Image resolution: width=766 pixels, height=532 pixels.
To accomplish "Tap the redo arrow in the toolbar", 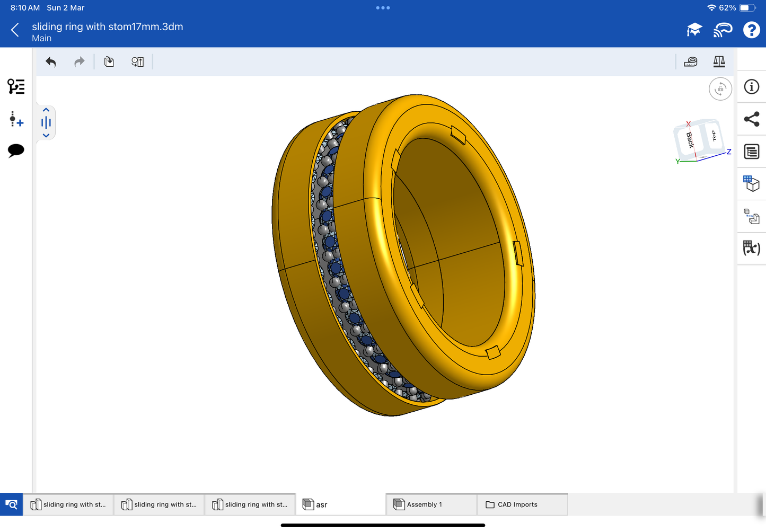I will (79, 62).
